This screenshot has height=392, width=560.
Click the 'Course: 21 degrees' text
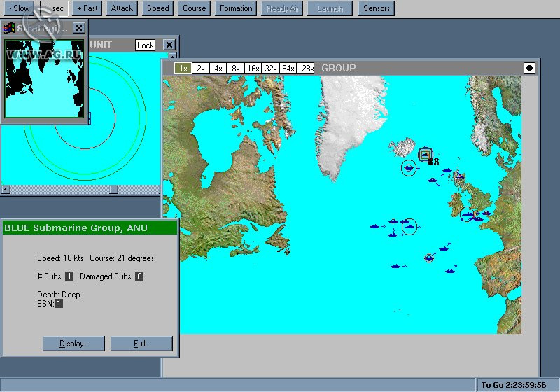(x=122, y=258)
